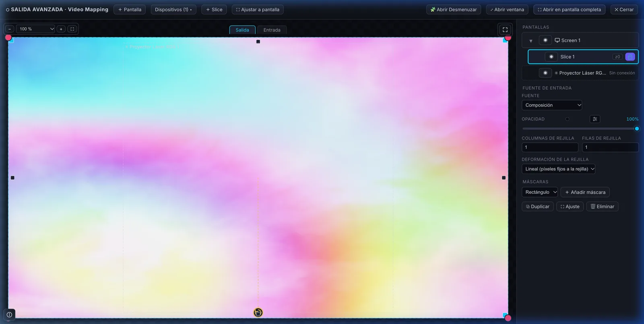Click the top-right red corner handle
The height and width of the screenshot is (324, 644).
click(508, 37)
